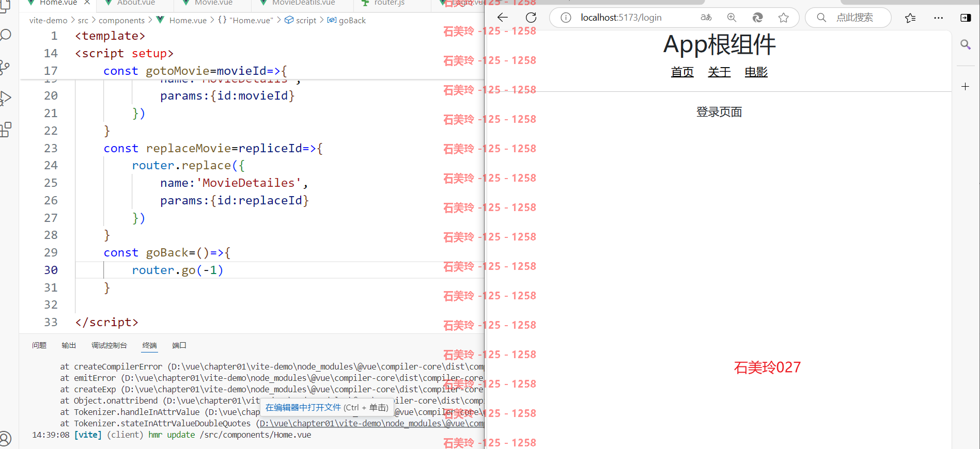Image resolution: width=980 pixels, height=449 pixels.
Task: Add page to favorites with star icon
Action: click(783, 18)
